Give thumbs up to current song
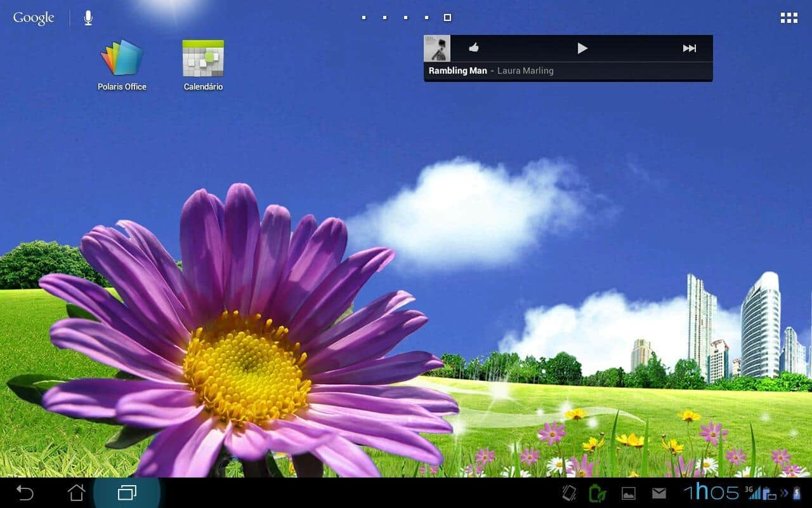812x508 pixels. pos(473,48)
